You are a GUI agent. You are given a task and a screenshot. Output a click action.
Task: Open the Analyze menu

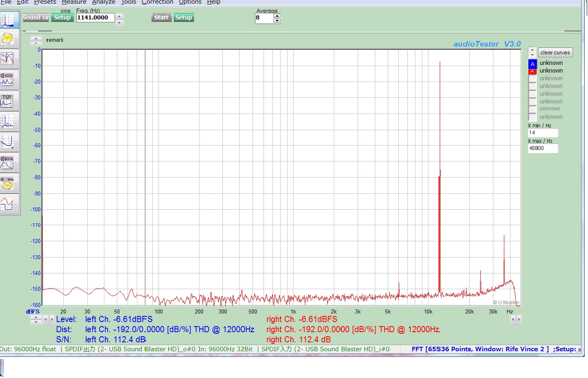coord(104,2)
